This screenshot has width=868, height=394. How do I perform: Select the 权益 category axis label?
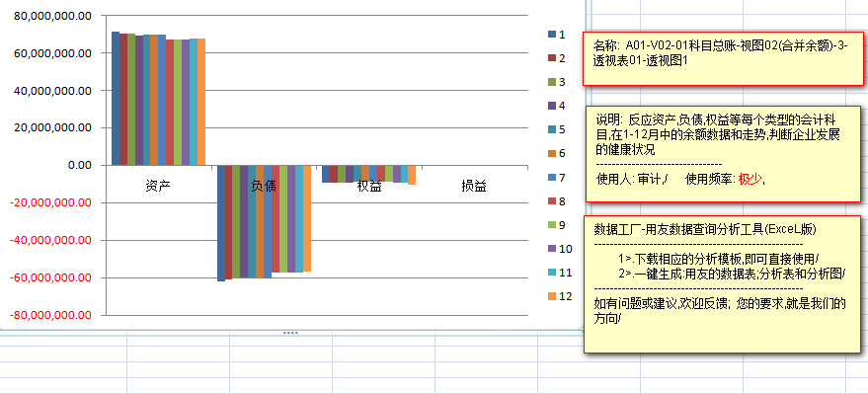click(x=369, y=187)
